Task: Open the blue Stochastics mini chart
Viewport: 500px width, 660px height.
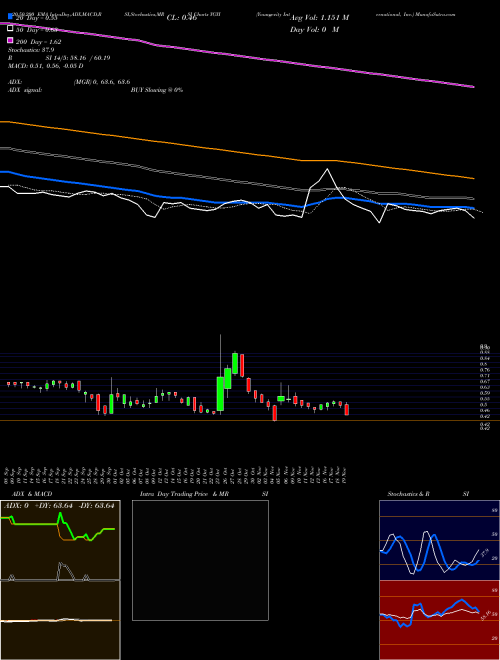Action: tap(439, 540)
